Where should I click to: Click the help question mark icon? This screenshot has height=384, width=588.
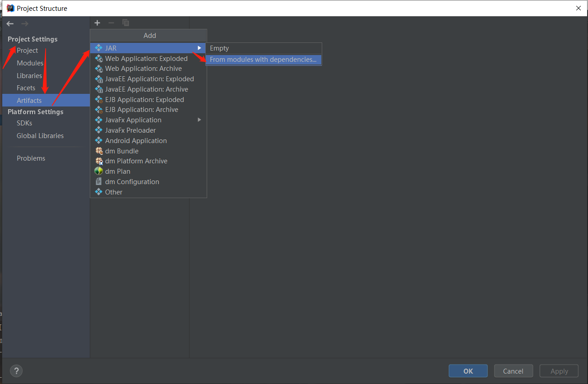[16, 371]
